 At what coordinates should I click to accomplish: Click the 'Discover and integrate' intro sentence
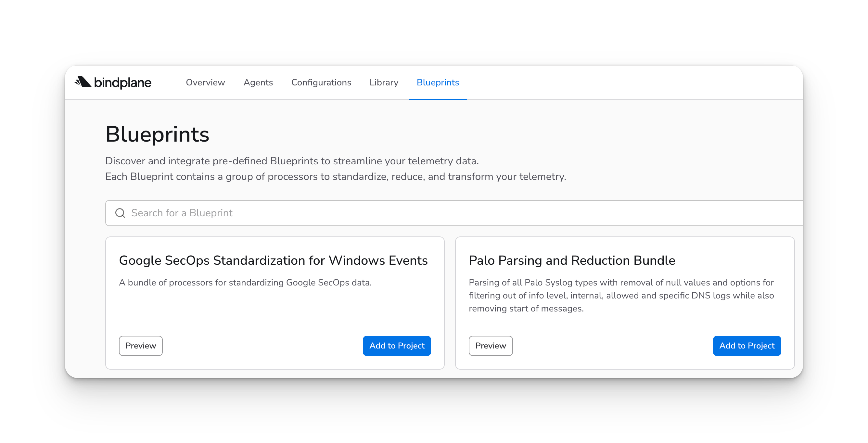[292, 161]
